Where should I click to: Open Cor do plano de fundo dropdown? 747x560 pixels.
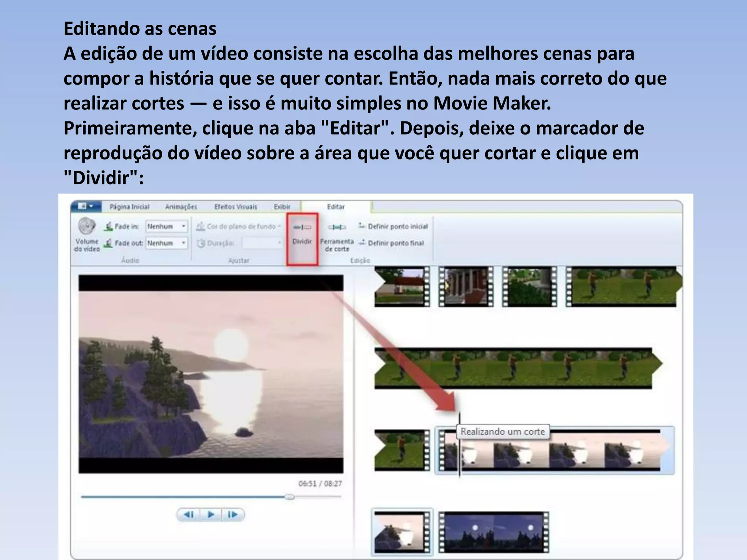pos(239,226)
